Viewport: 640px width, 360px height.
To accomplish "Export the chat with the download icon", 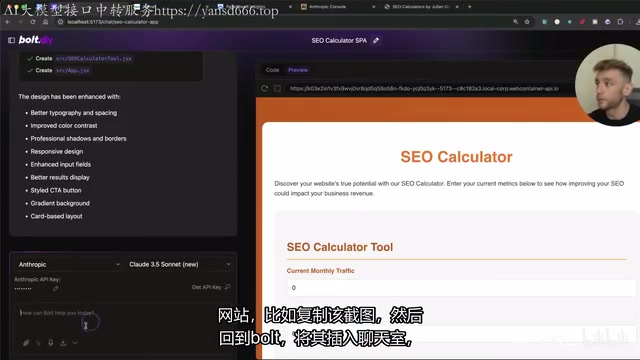I will tap(63, 343).
